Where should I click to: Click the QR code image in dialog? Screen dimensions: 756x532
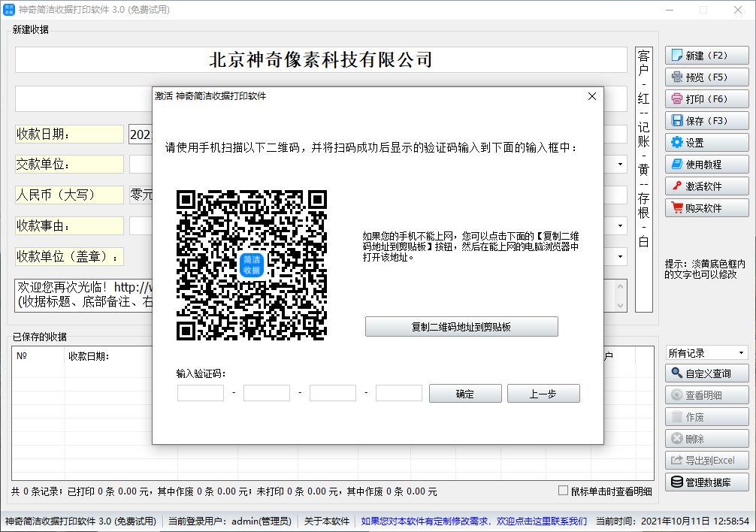(252, 265)
